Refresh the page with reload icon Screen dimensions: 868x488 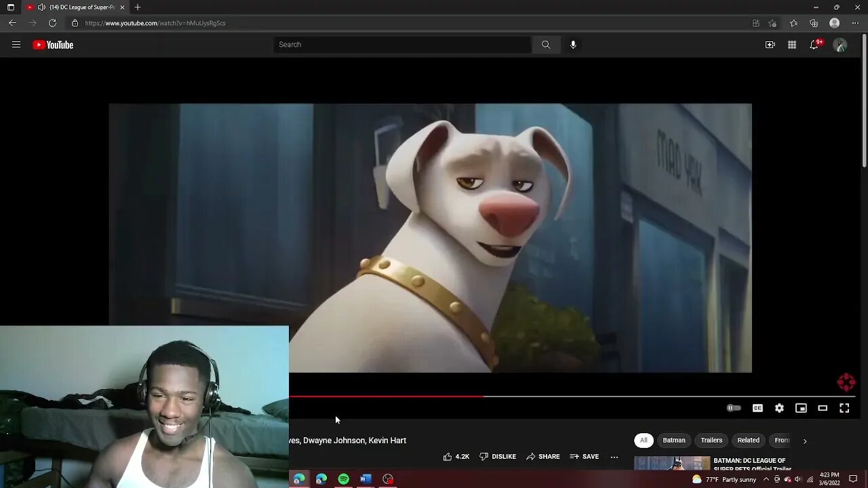tap(52, 23)
